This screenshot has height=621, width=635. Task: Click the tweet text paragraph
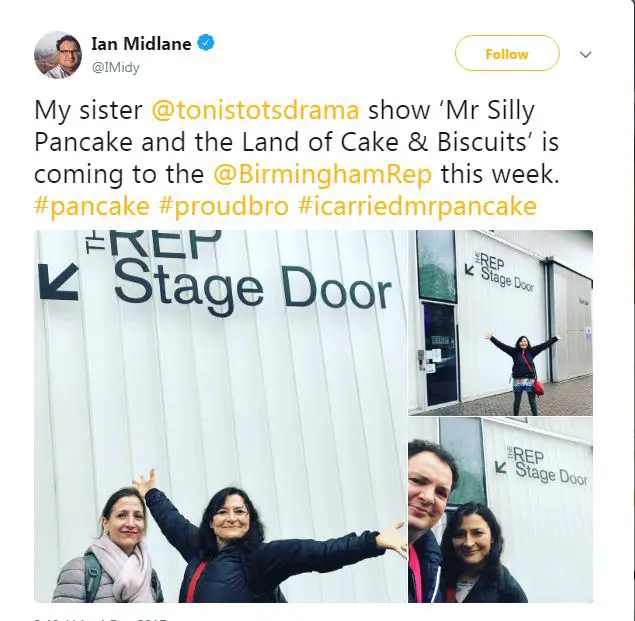pyautogui.click(x=297, y=158)
